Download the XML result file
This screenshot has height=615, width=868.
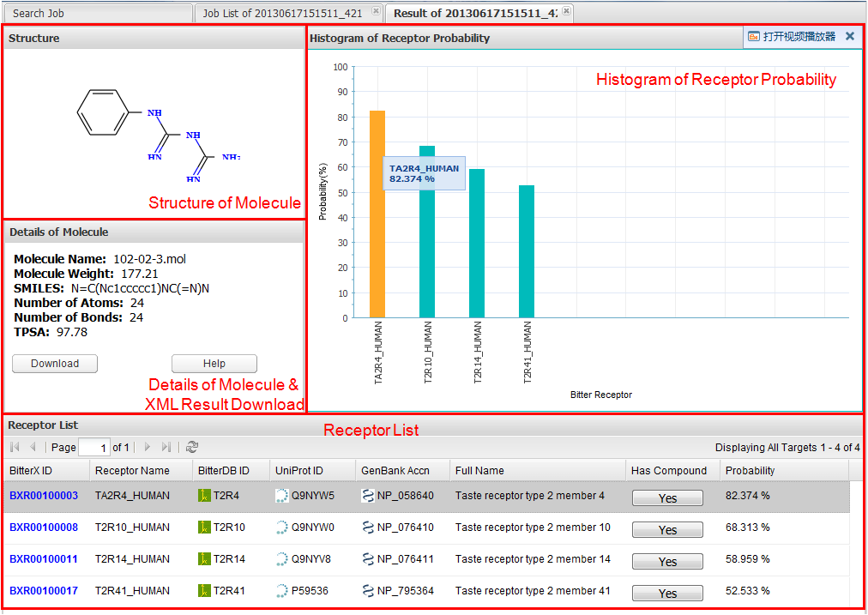point(55,364)
